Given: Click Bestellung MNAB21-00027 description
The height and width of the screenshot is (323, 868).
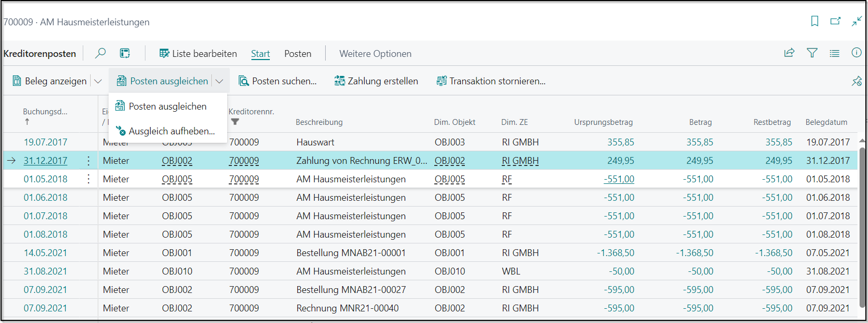Looking at the screenshot, I should (351, 290).
